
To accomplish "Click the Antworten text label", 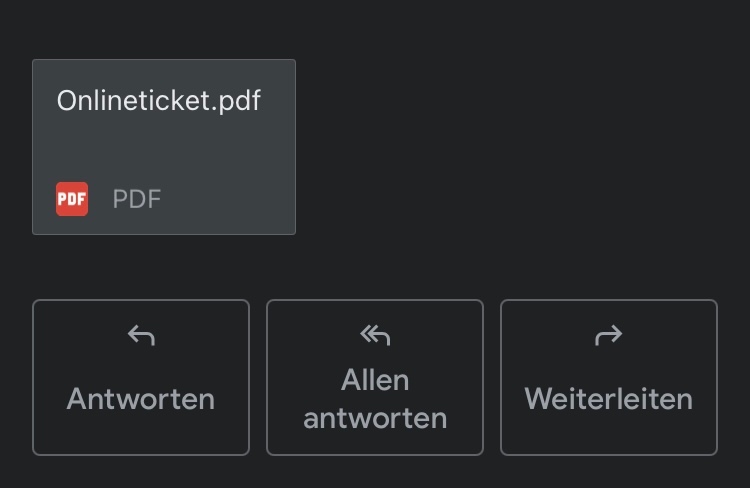I will [141, 399].
